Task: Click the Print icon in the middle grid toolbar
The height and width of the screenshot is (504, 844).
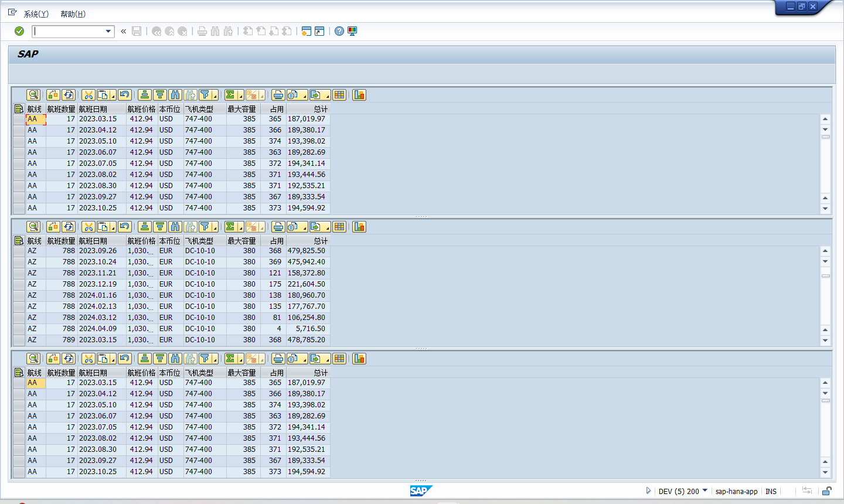Action: 278,226
